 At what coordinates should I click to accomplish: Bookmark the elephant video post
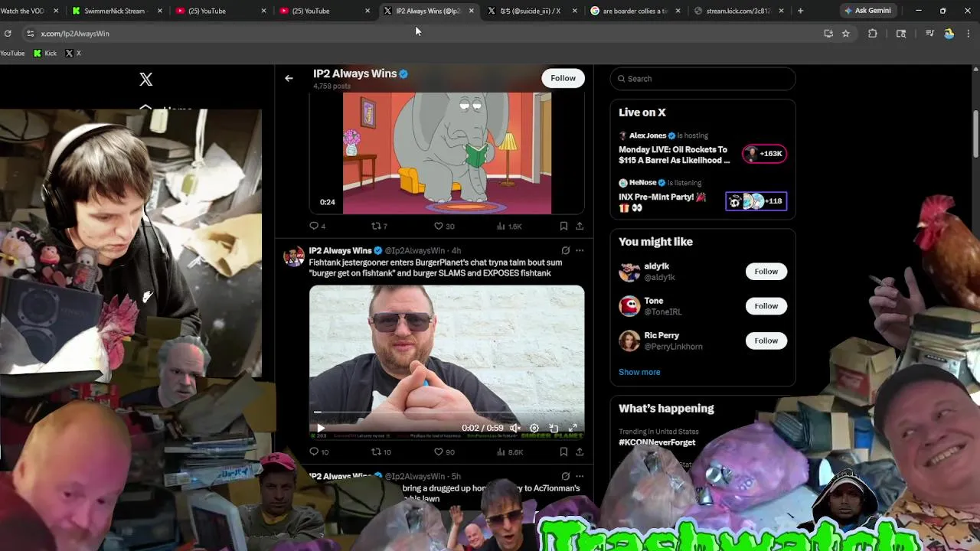563,226
